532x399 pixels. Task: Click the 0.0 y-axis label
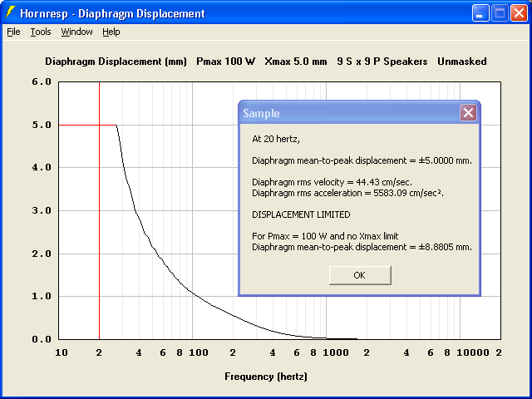(42, 339)
